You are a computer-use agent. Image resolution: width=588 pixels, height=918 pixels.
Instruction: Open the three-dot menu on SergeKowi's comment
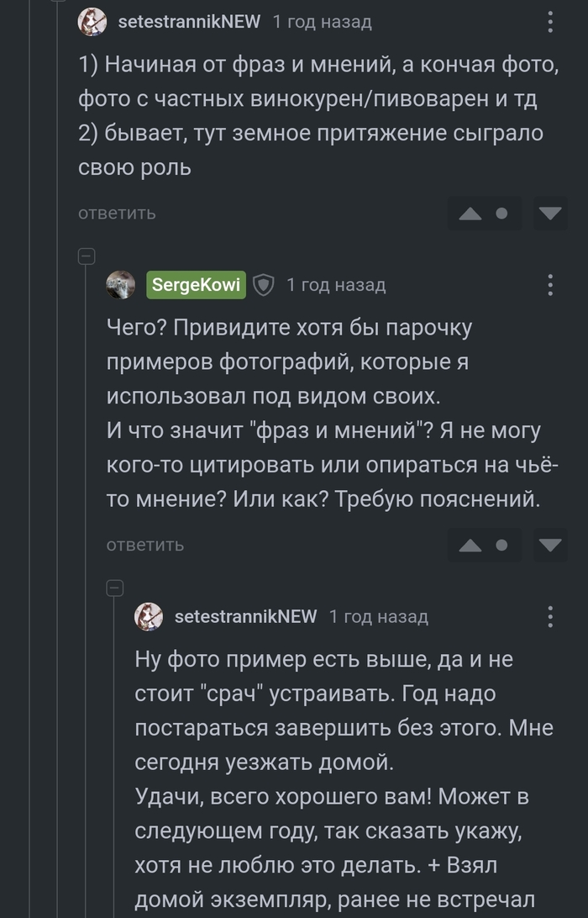[550, 285]
